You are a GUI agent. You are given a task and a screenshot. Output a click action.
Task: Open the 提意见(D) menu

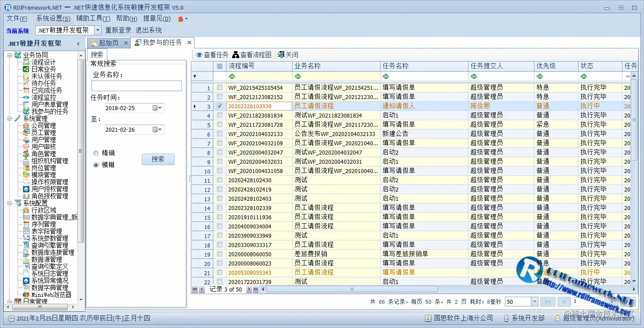pos(157,18)
